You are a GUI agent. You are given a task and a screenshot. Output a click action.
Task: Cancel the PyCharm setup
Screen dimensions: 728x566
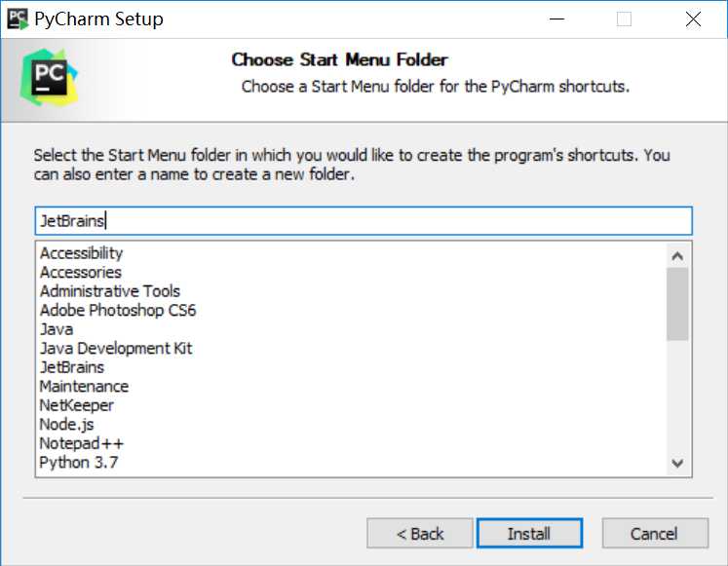point(655,534)
